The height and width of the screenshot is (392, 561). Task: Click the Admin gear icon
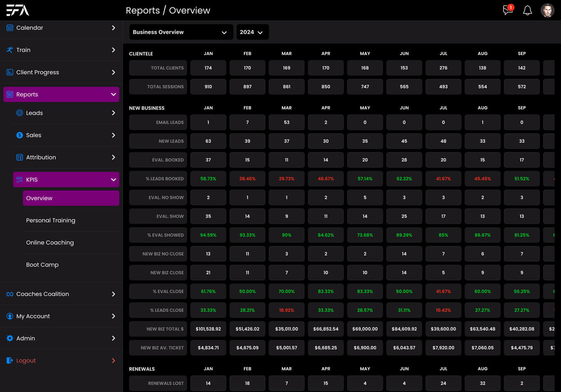(x=10, y=338)
